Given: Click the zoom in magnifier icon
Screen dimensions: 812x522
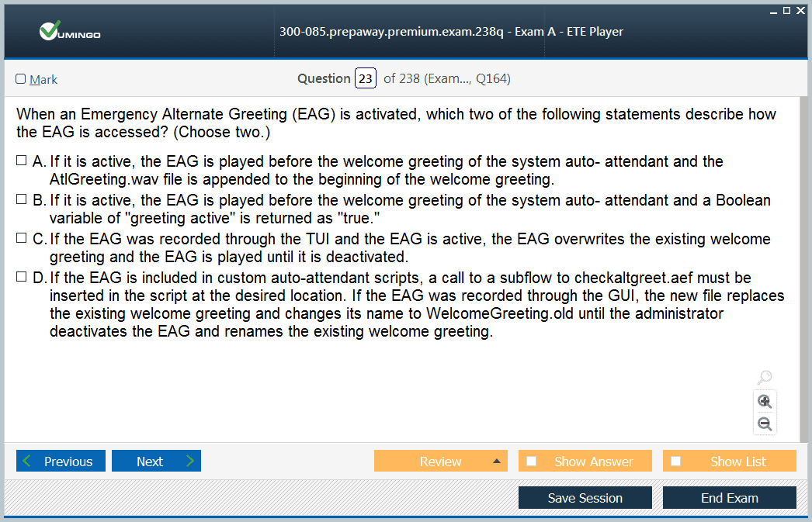Looking at the screenshot, I should click(765, 402).
